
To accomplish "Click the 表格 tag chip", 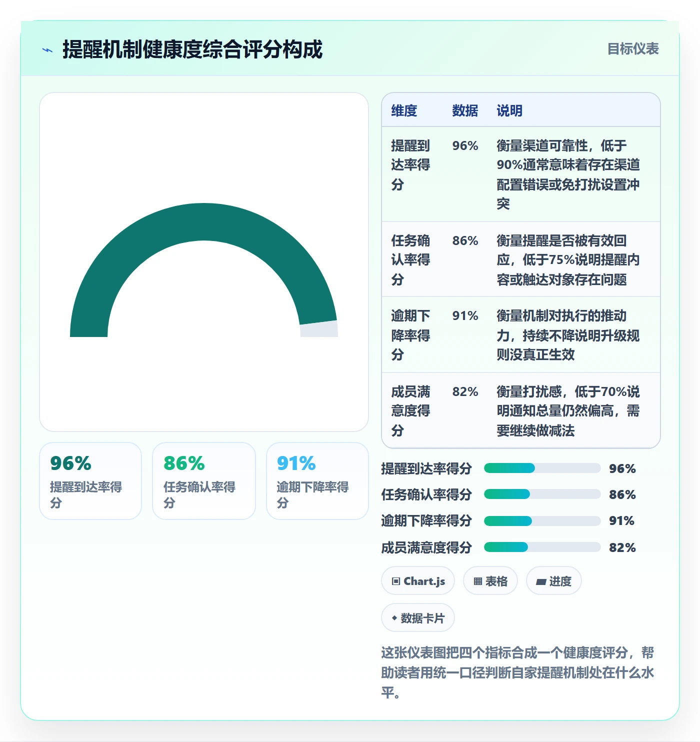I will pyautogui.click(x=490, y=581).
